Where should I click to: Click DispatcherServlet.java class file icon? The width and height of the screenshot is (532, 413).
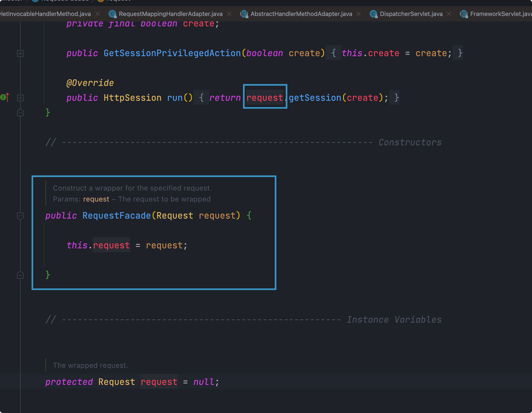pos(373,14)
